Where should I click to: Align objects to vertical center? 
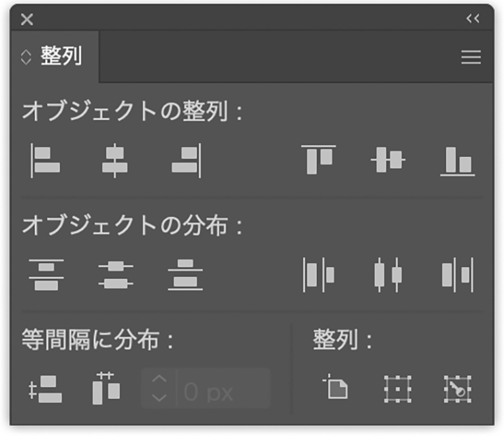(388, 160)
